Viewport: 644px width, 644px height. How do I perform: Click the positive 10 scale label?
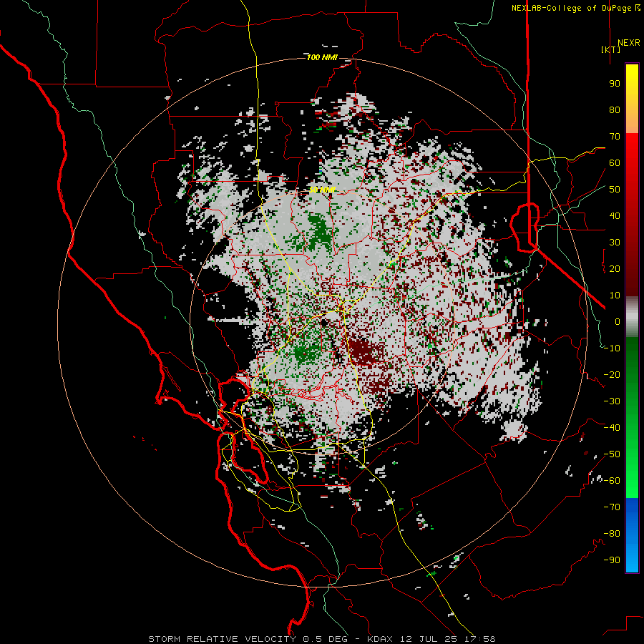coord(615,296)
